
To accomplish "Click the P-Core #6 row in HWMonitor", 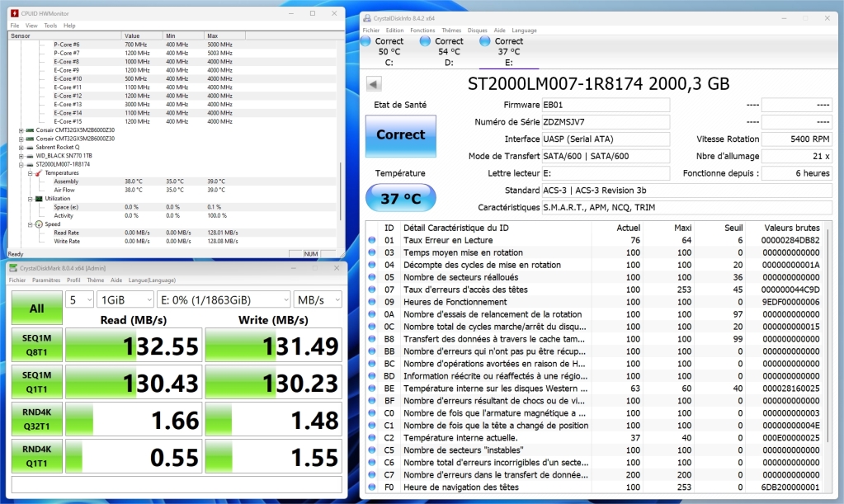I will 172,45.
